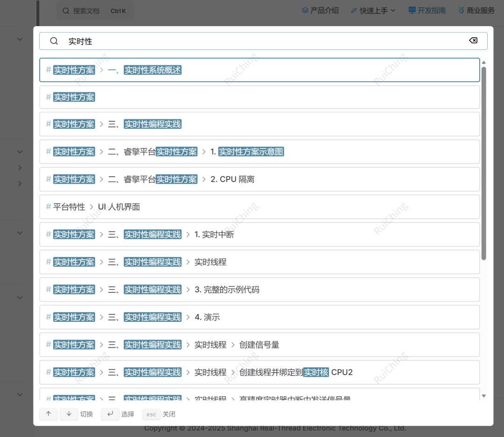The image size is (504, 437).
Task: Click the 搜索文档 search box in header
Action: [96, 11]
